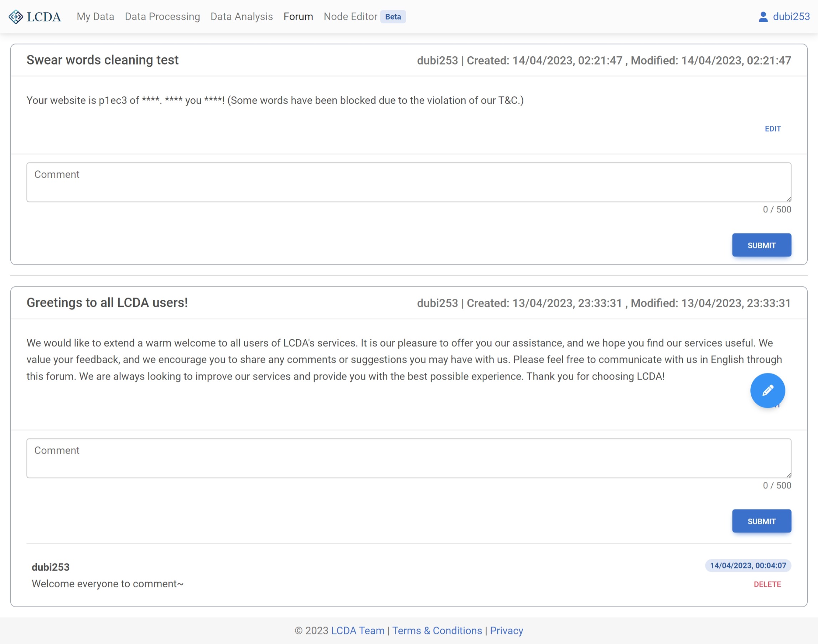Go to the Data Processing page
This screenshot has width=818, height=644.
click(162, 17)
